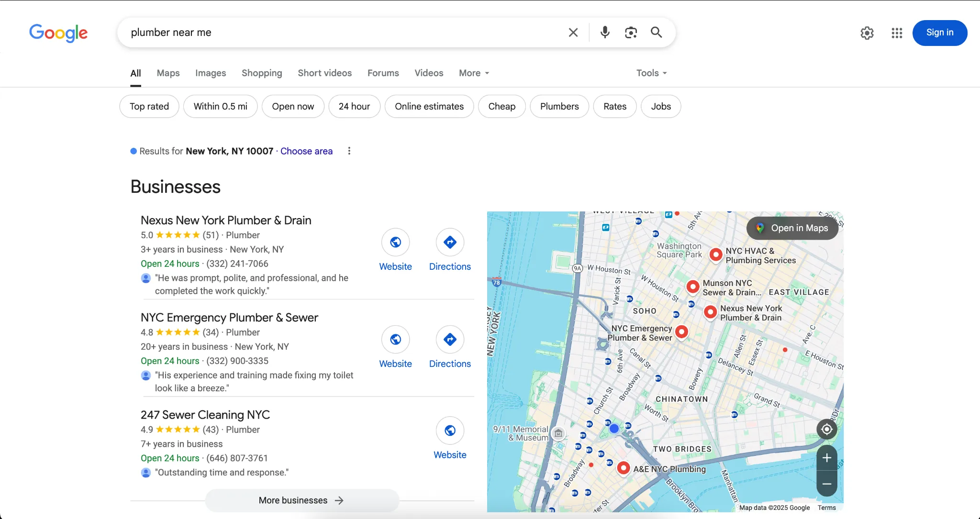Image resolution: width=980 pixels, height=519 pixels.
Task: Toggle the Top rated filter chip
Action: (x=149, y=106)
